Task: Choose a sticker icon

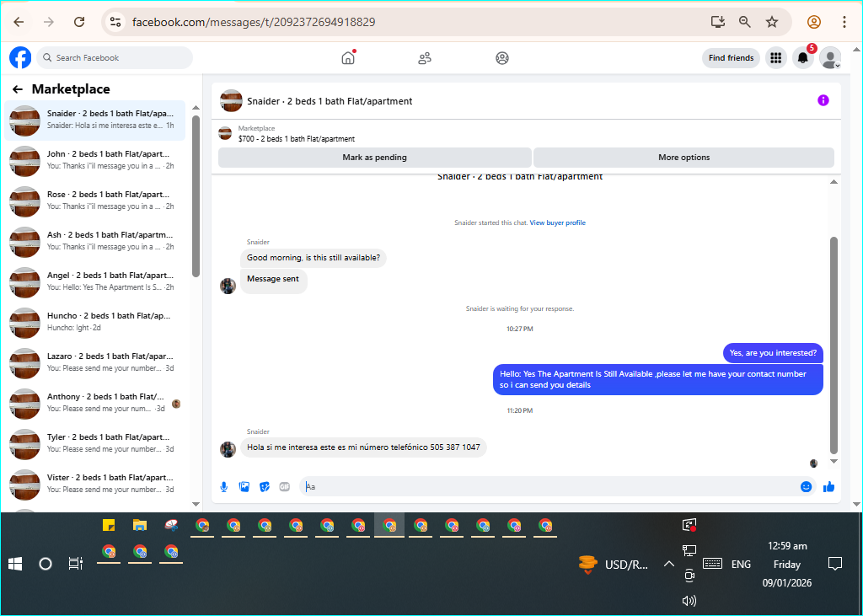Action: (x=265, y=486)
